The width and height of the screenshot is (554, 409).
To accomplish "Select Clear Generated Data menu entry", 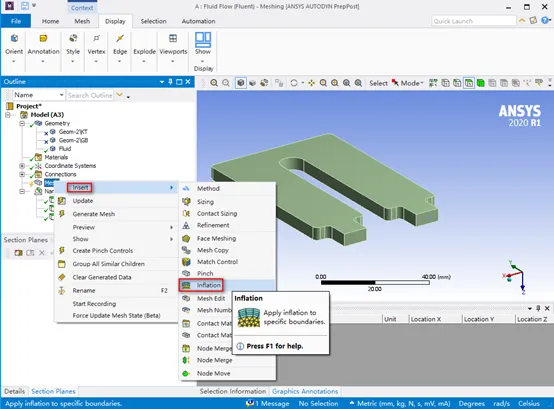I will (117, 277).
